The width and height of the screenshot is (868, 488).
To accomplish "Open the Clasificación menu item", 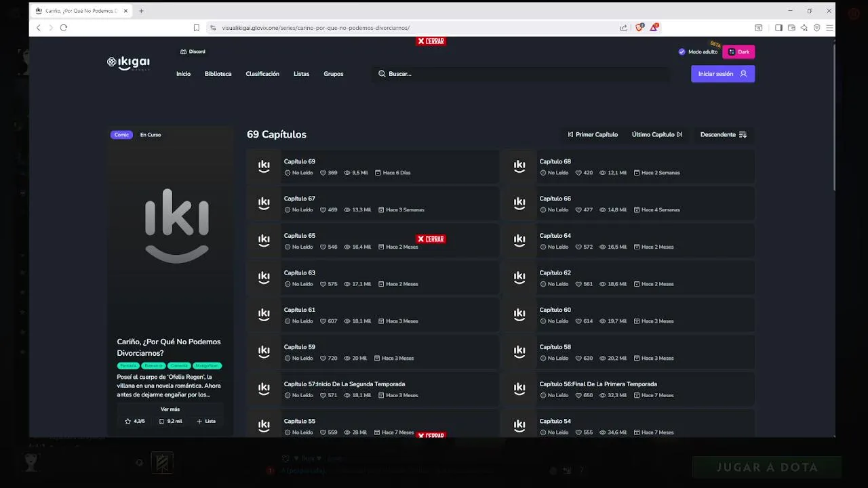I will tap(262, 74).
